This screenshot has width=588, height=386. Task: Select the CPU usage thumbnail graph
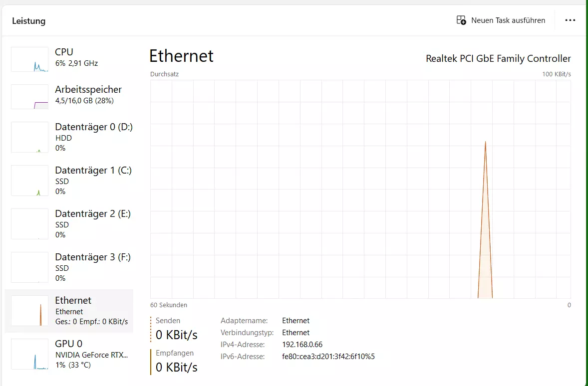tap(29, 59)
